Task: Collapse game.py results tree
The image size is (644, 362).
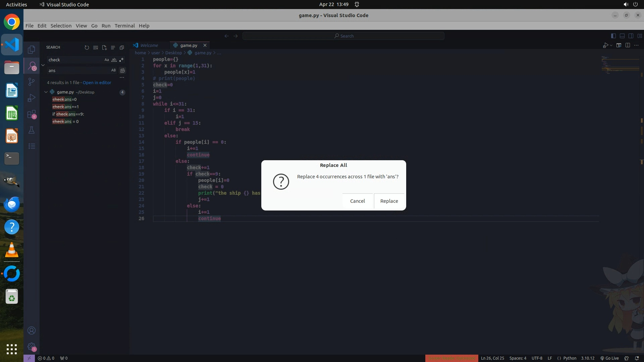Action: click(46, 92)
